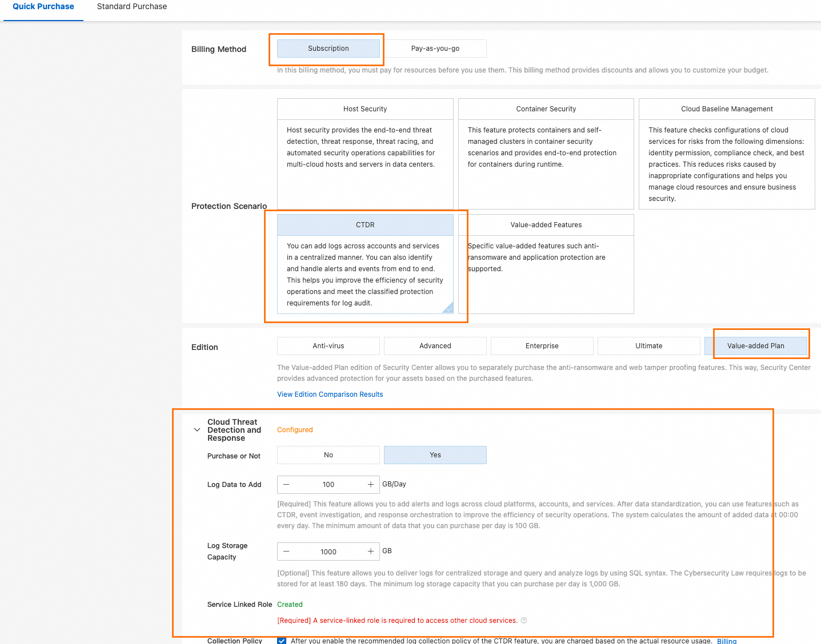Select Pay-as-you-go billing method

pyautogui.click(x=435, y=49)
